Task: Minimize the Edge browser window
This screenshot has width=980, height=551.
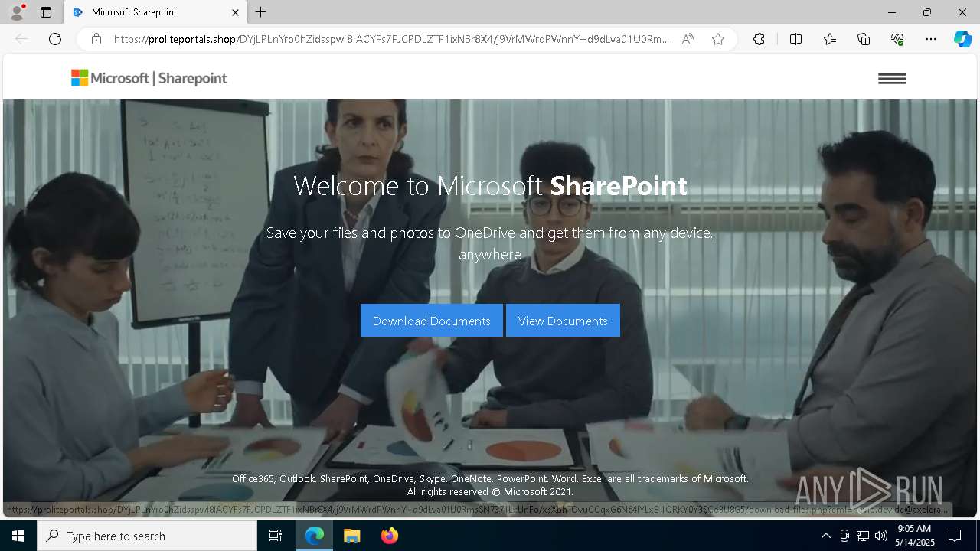Action: click(892, 12)
